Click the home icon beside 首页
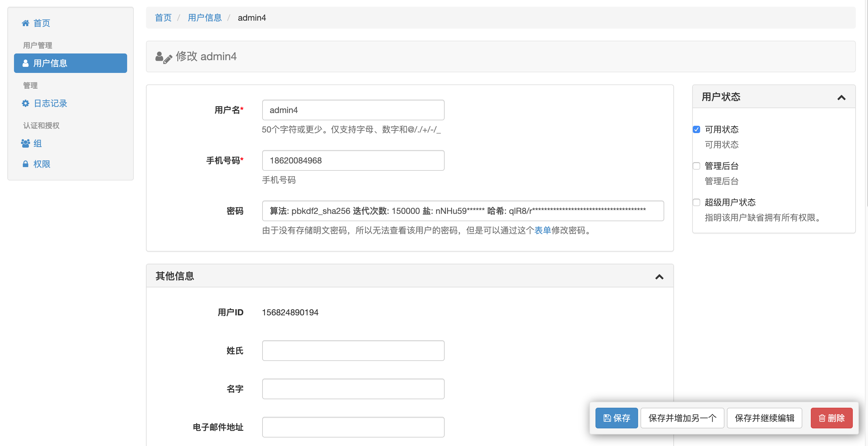 click(26, 22)
